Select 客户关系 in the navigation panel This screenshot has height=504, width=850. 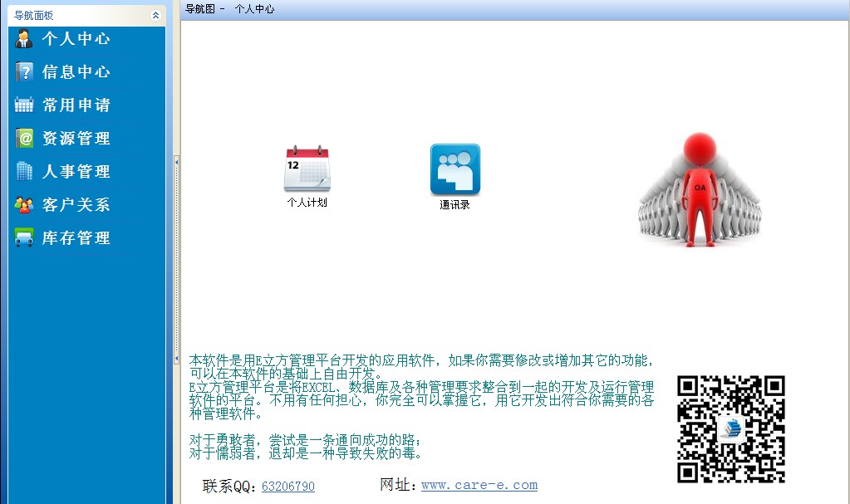click(76, 205)
